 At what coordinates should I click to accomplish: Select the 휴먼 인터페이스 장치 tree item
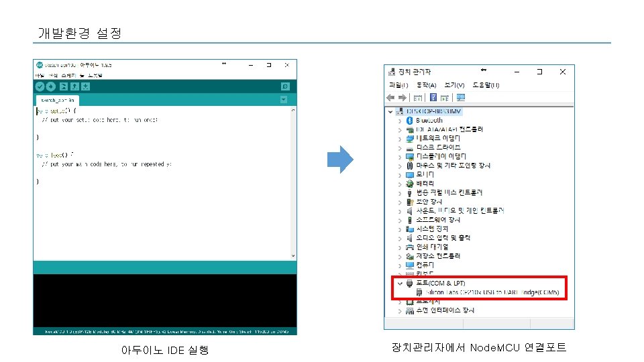click(x=445, y=310)
